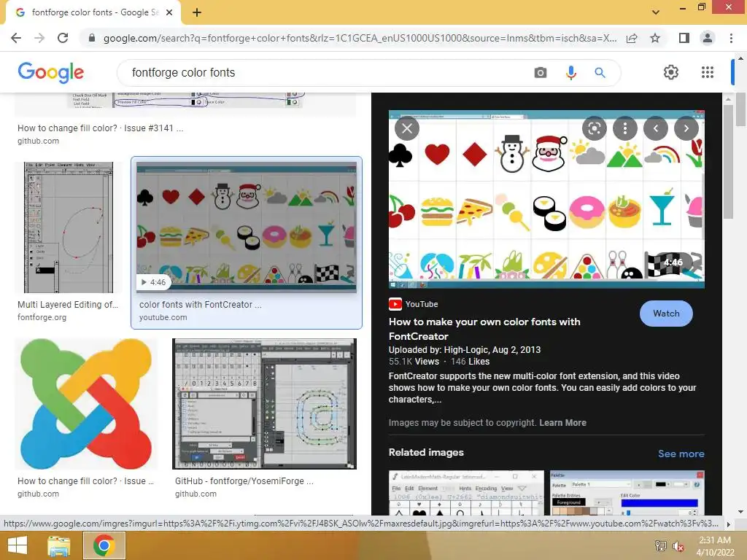
Task: Open 'How to change fill color? Issue #3141'
Action: click(x=100, y=128)
